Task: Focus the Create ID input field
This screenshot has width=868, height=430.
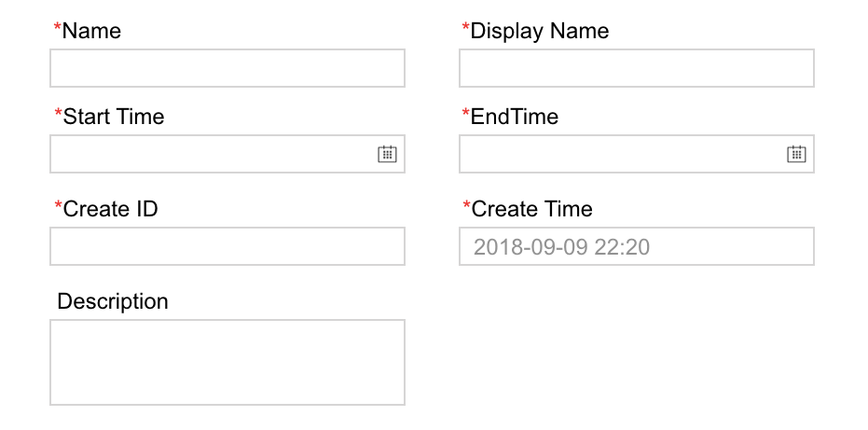Action: [227, 246]
